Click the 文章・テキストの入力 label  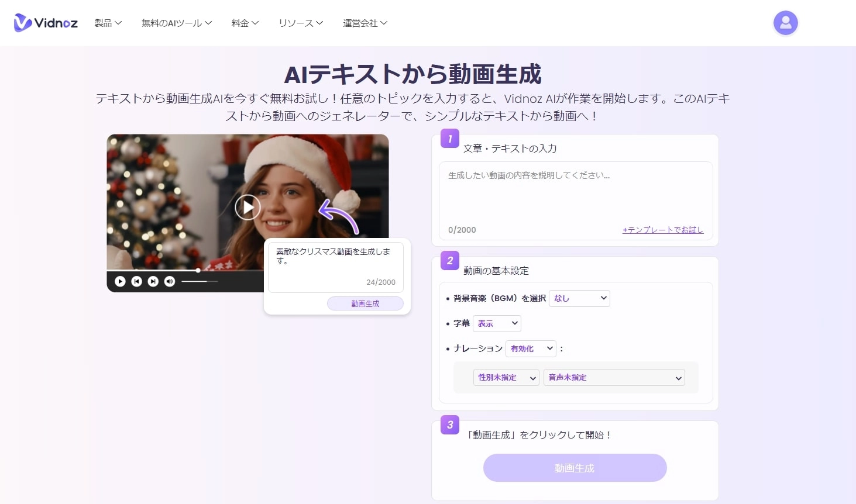point(510,149)
